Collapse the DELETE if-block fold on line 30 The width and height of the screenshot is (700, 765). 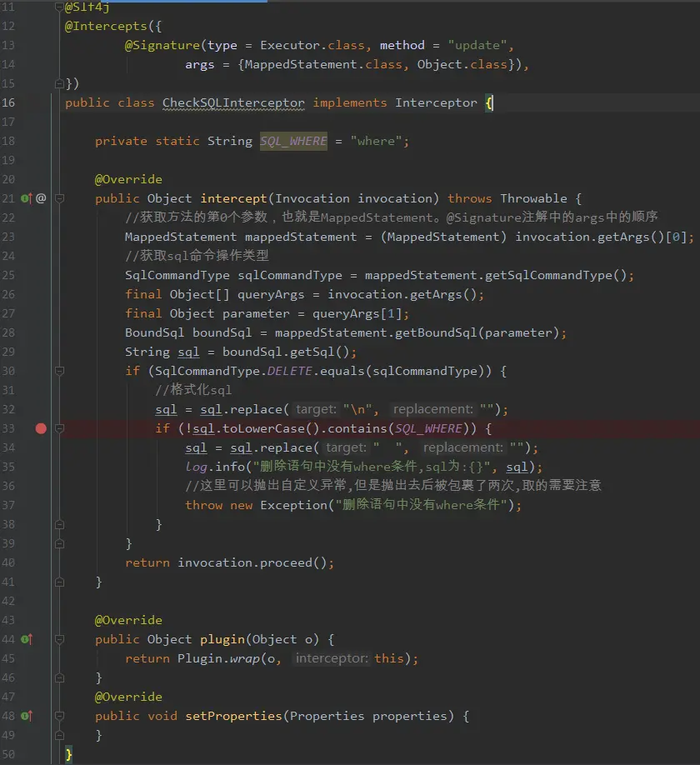[59, 371]
